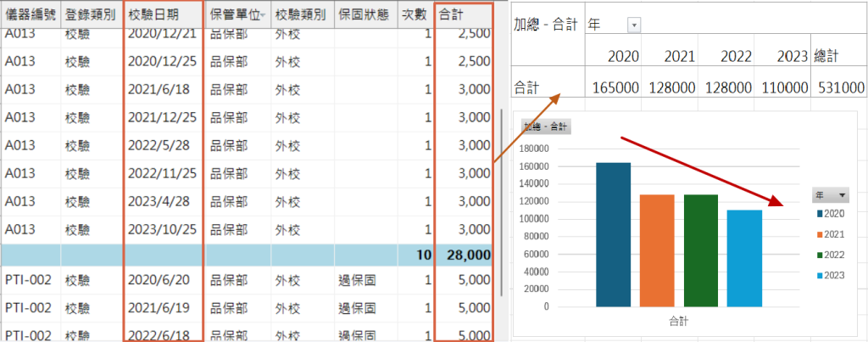Image resolution: width=868 pixels, height=342 pixels.
Task: Click the 儀器編號 column header
Action: [x=31, y=15]
